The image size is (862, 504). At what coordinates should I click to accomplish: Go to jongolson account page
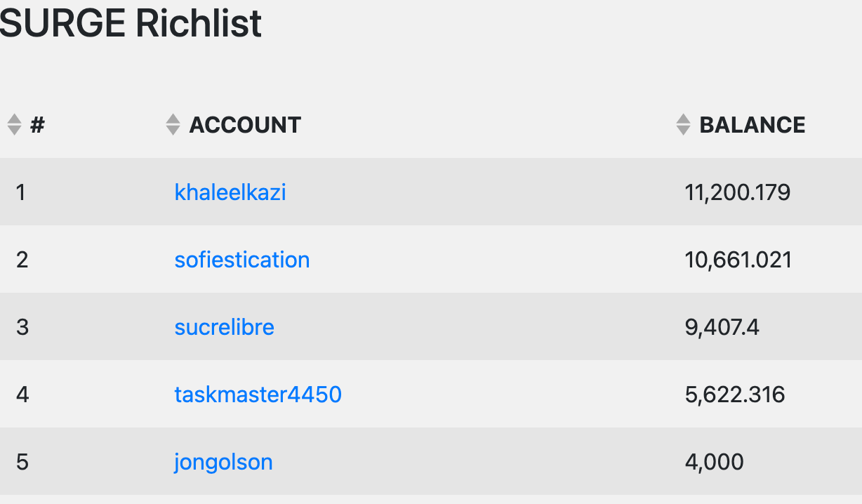click(223, 462)
